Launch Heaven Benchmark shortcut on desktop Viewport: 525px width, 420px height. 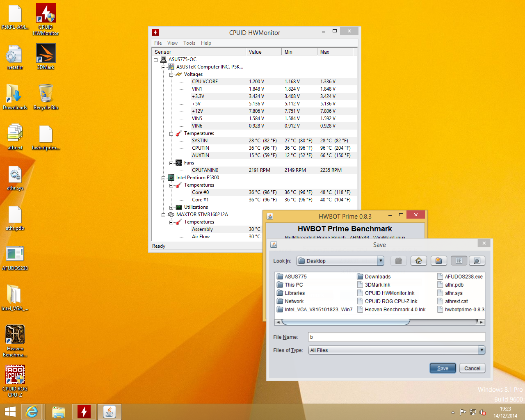coord(15,341)
